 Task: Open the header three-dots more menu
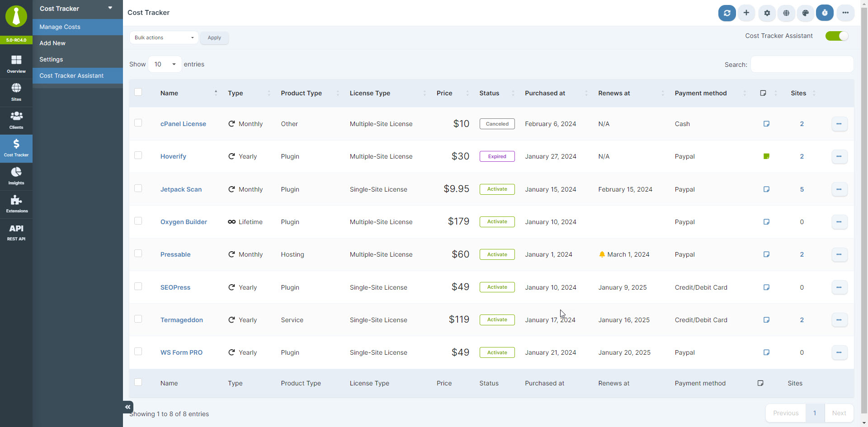coord(845,13)
